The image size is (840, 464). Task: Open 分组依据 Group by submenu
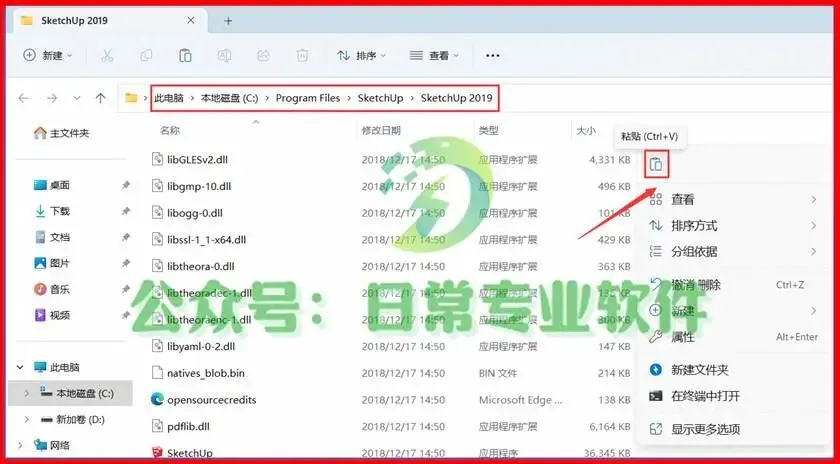point(733,251)
